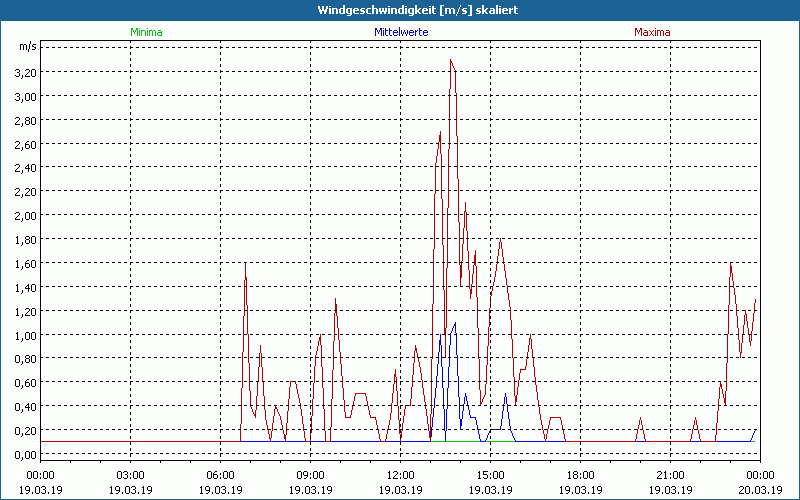Select the 03:00 time axis label
The image size is (800, 500).
point(130,474)
